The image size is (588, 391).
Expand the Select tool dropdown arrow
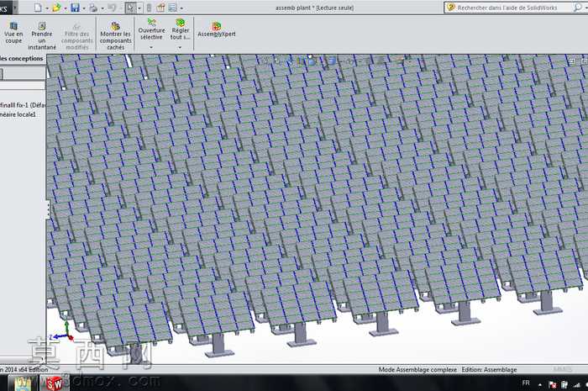[x=139, y=8]
